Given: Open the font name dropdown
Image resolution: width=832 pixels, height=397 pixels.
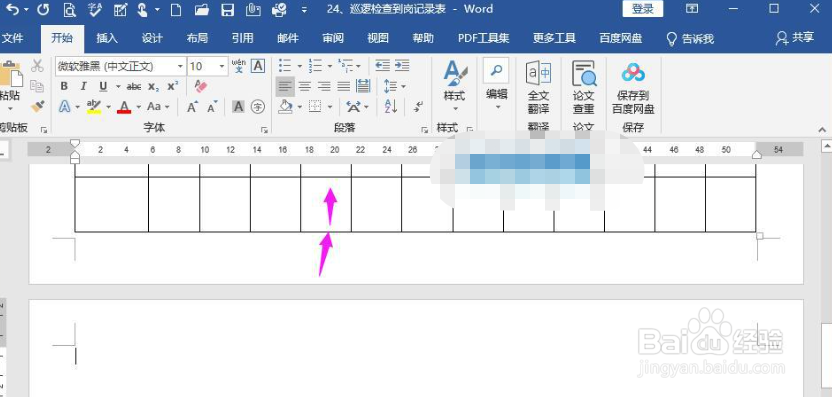Looking at the screenshot, I should click(x=180, y=66).
